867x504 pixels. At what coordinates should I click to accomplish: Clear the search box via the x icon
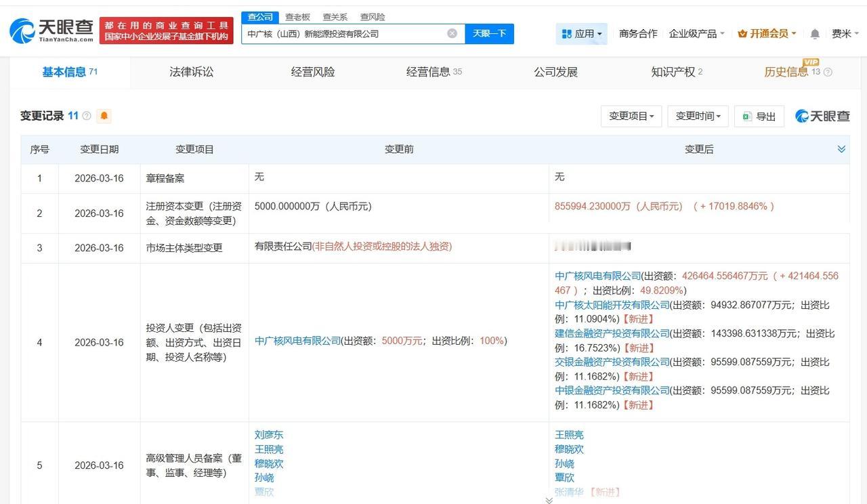pos(452,33)
